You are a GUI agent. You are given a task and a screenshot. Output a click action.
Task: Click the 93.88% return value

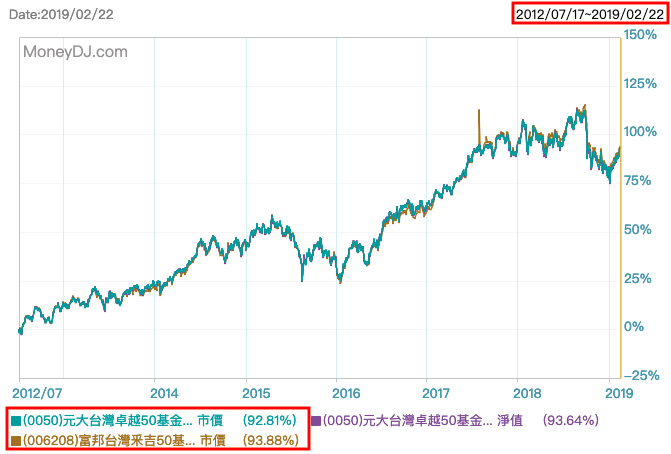coord(271,440)
